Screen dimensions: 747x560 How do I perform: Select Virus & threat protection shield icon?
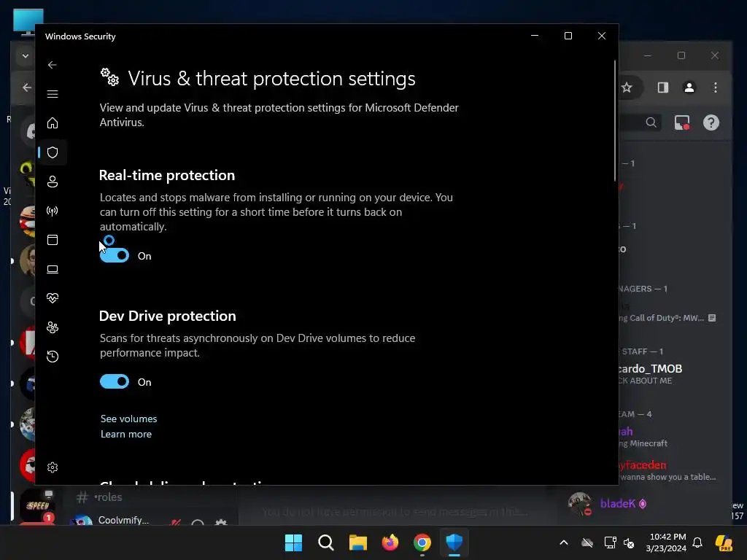(x=53, y=152)
